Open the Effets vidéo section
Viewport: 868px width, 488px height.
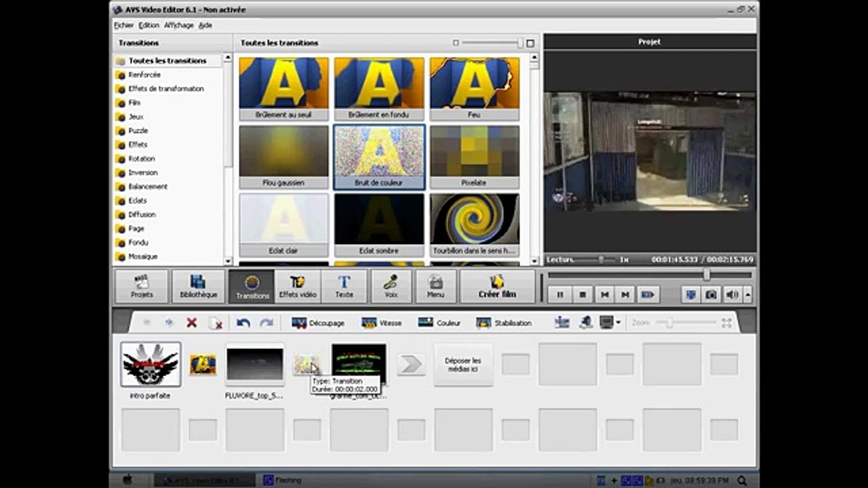pos(298,286)
